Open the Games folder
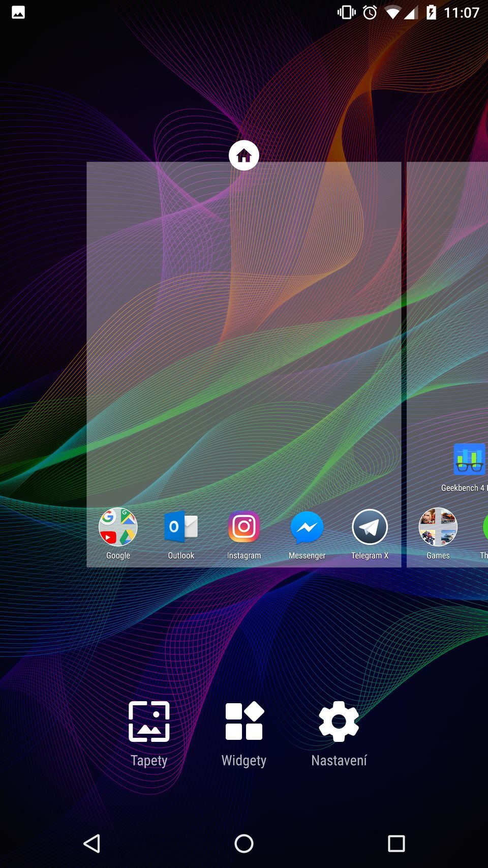 [x=438, y=527]
